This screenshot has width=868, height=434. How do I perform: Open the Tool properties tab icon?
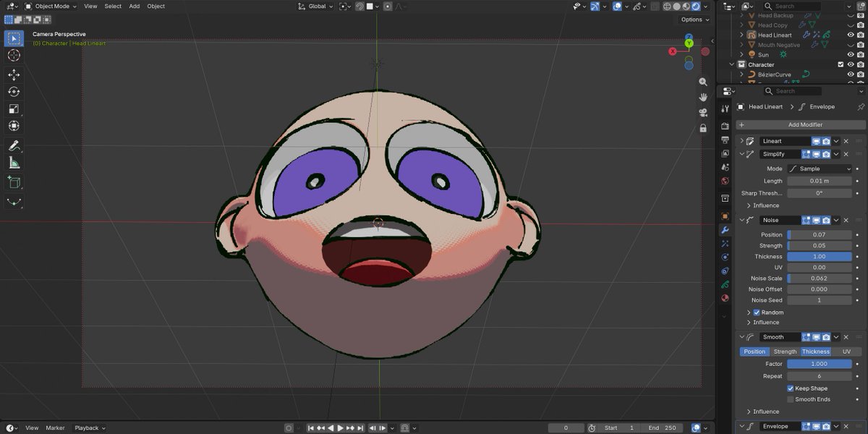coord(725,109)
